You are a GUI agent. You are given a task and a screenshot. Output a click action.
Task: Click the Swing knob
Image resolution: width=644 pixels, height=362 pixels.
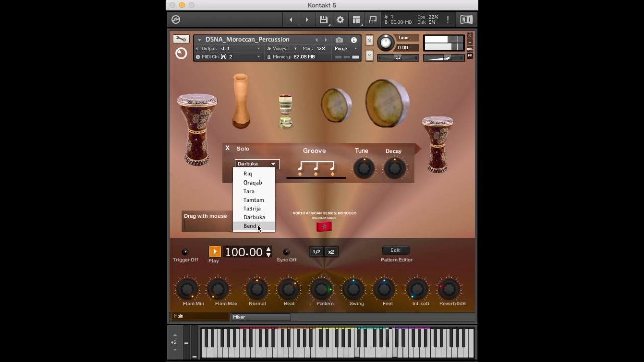click(x=353, y=289)
